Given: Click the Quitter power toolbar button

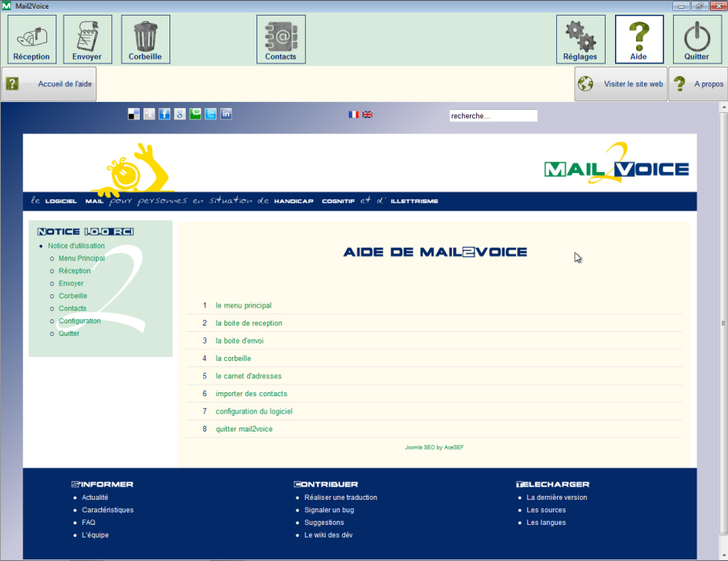Looking at the screenshot, I should 697,39.
